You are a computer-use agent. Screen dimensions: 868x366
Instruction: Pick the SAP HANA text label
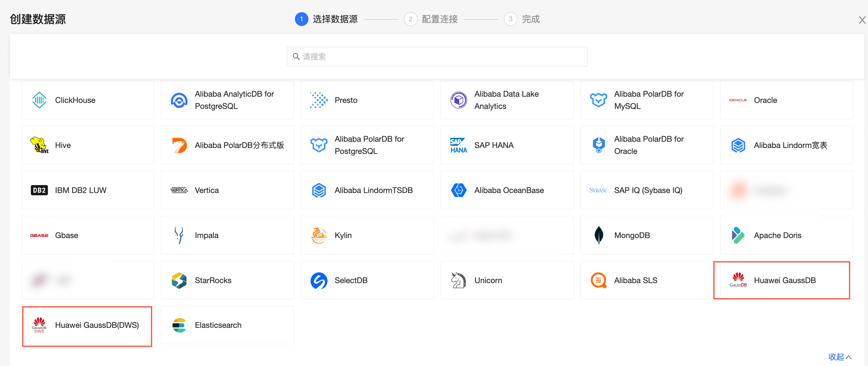[x=494, y=145]
